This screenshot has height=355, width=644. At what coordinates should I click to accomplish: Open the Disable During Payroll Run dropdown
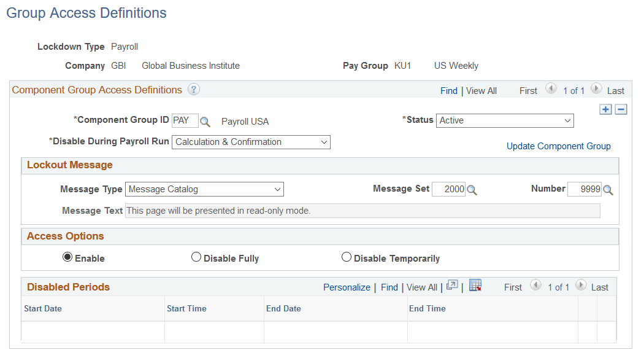tap(251, 142)
